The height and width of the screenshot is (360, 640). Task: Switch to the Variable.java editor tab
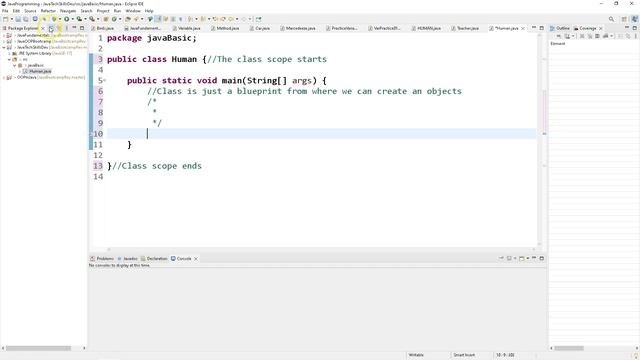tap(187, 28)
